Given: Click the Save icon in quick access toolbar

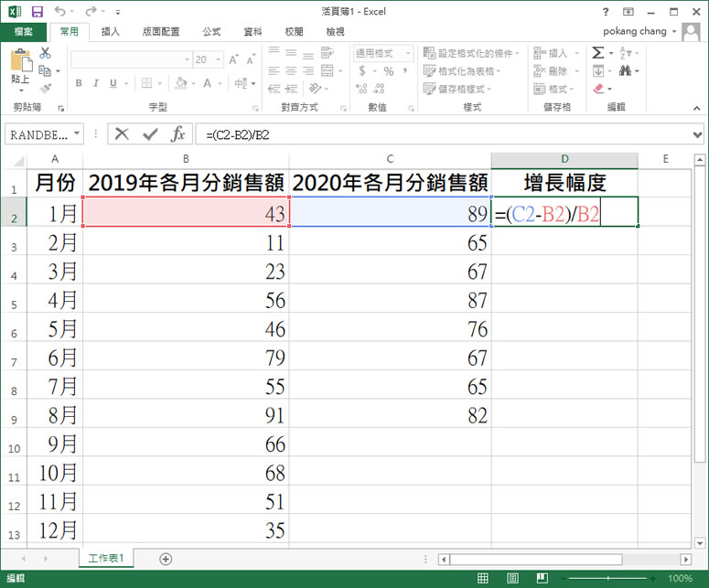Looking at the screenshot, I should (38, 11).
